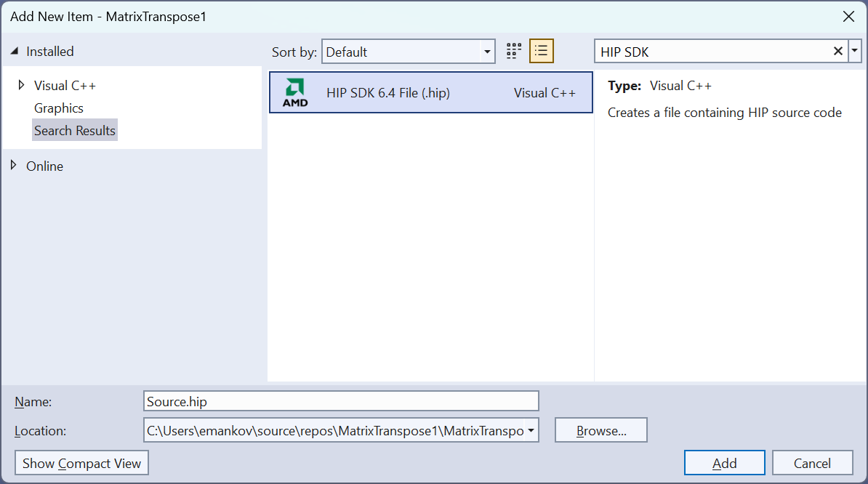This screenshot has height=484, width=868.
Task: Click the HIP SDK search field
Action: pos(712,52)
